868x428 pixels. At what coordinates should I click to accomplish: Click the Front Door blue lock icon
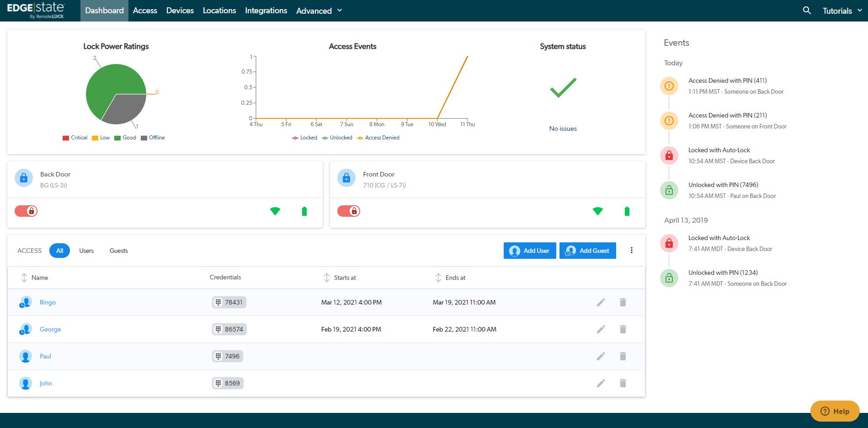346,178
